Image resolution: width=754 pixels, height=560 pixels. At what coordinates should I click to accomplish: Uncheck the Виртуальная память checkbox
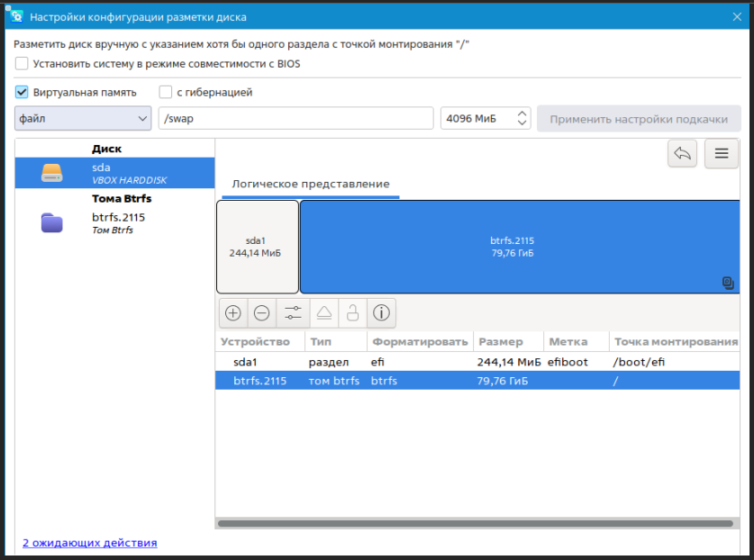(22, 92)
